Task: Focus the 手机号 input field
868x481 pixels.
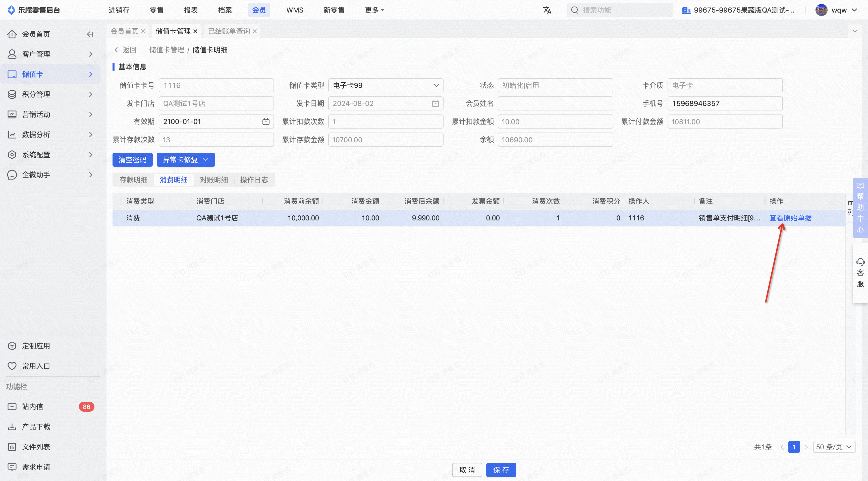Action: click(725, 103)
